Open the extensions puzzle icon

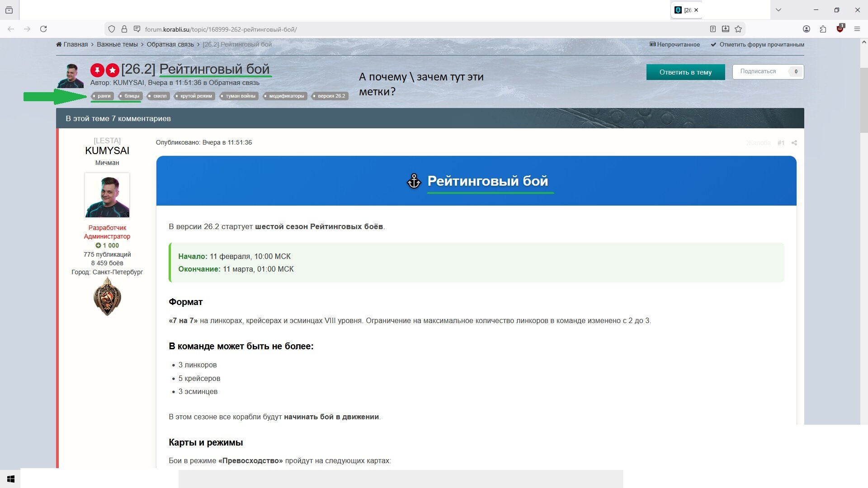pyautogui.click(x=823, y=29)
